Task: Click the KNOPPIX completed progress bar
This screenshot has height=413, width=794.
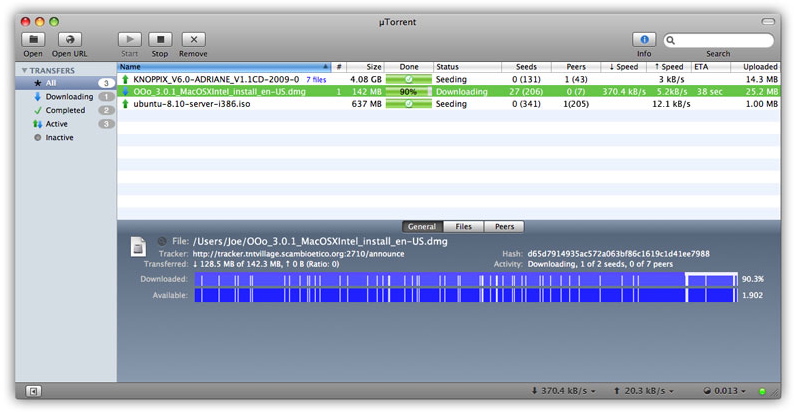Action: (x=409, y=79)
